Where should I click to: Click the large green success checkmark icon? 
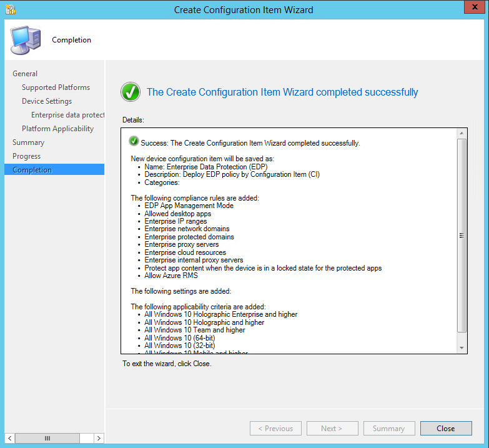(131, 92)
